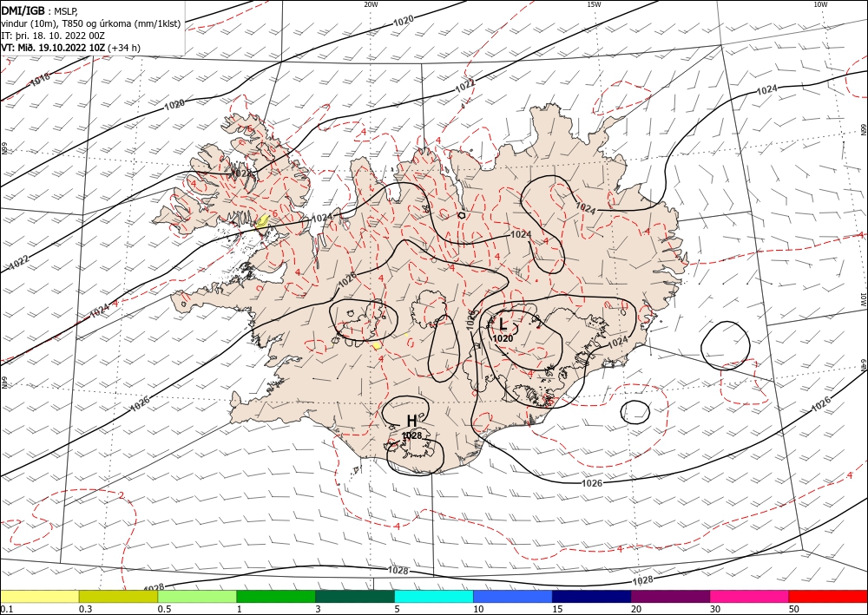Select the green 1–3 mm legend swatch
This screenshot has height=615, width=868.
click(276, 596)
